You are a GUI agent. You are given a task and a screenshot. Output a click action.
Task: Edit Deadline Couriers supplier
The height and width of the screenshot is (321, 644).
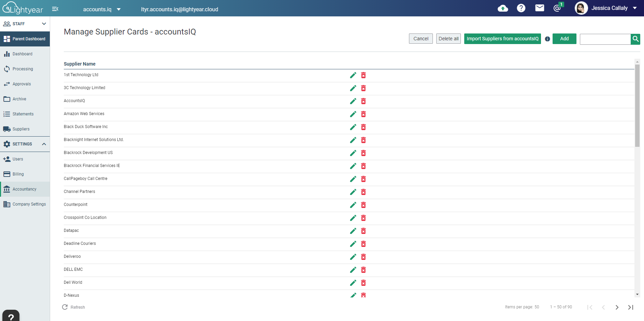353,244
